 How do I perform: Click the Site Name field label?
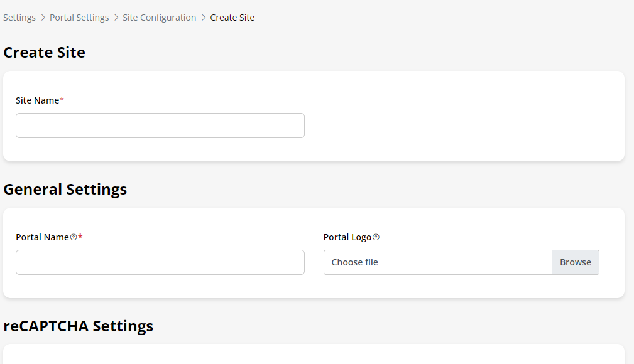pos(38,100)
